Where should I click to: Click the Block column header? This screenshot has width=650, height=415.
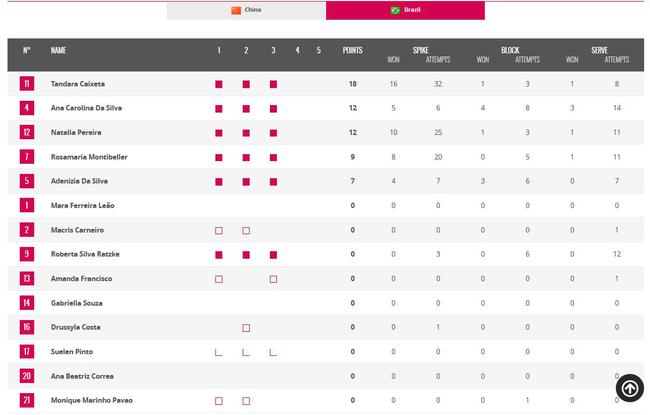coord(510,49)
